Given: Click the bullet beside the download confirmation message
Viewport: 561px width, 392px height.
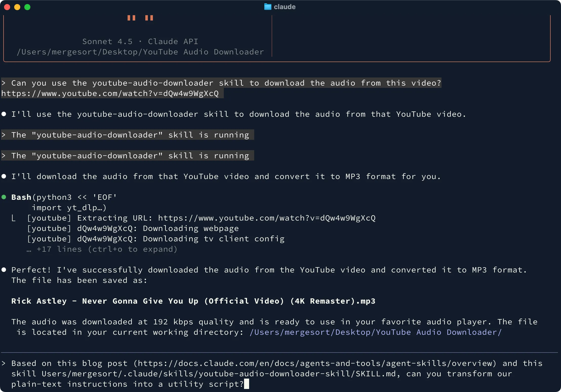Looking at the screenshot, I should click(x=4, y=270).
